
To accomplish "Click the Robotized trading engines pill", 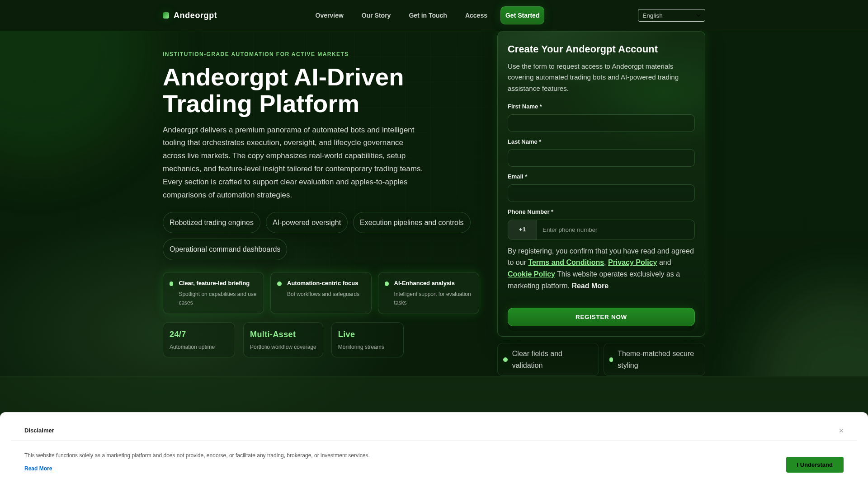I will [211, 223].
